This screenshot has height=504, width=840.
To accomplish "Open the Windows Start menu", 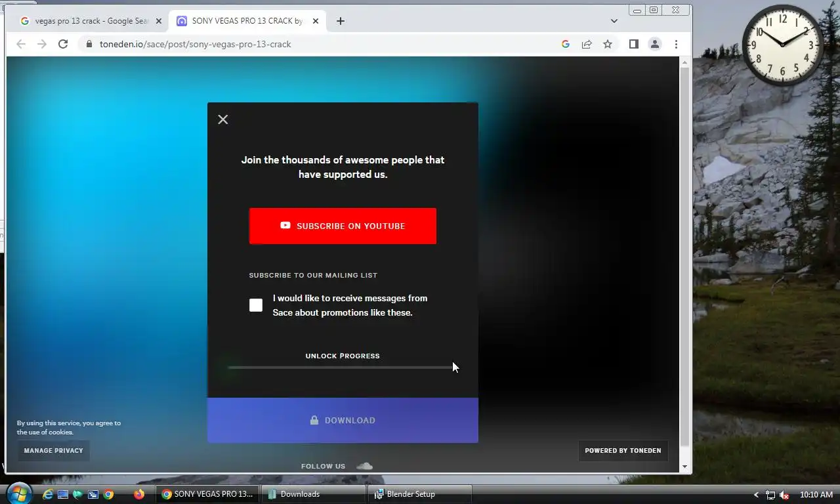I will [x=18, y=493].
